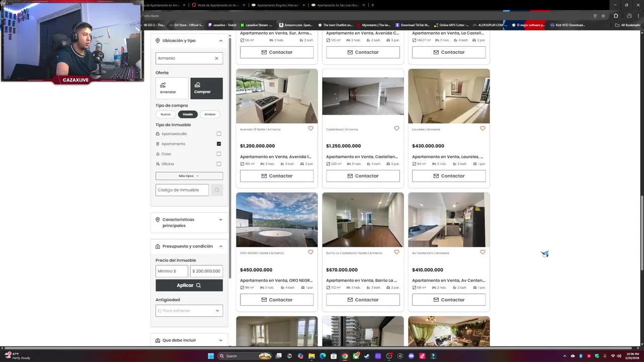Open the Online MP3 Cutter bookmark
The image size is (644, 362).
(451, 25)
